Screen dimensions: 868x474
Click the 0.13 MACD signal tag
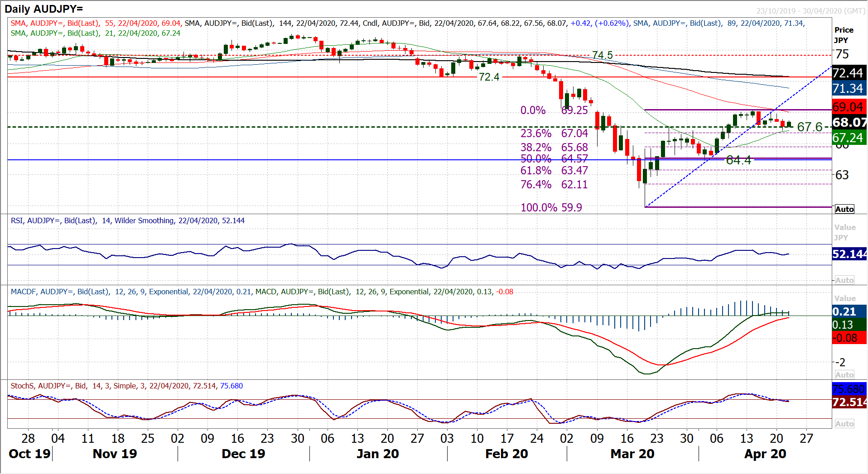coord(849,325)
